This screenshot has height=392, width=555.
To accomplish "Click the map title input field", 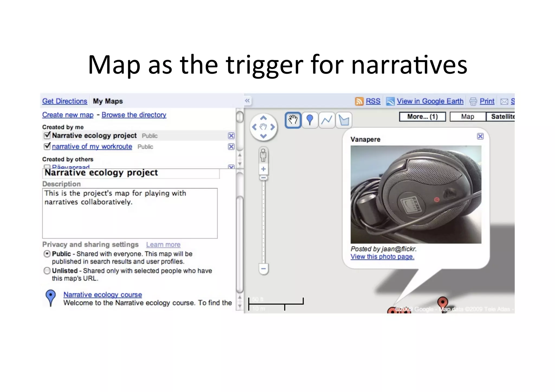I will [x=131, y=173].
